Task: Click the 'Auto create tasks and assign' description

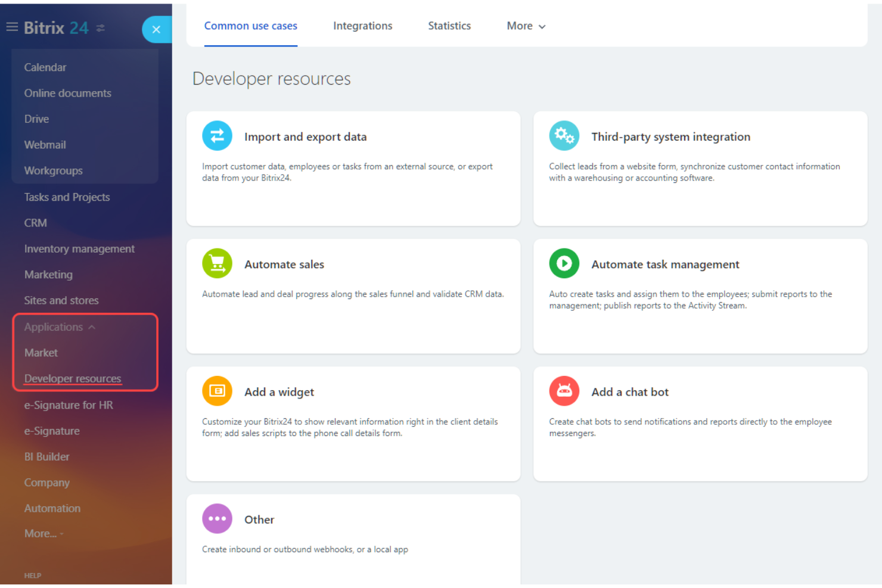Action: pos(690,300)
